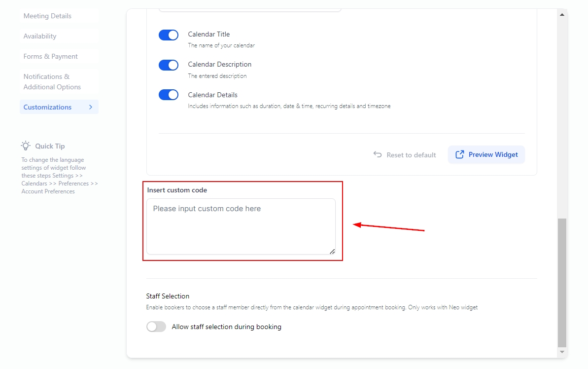Disable the Calendar Title toggle
Screen dimensions: 588x369
(169, 35)
